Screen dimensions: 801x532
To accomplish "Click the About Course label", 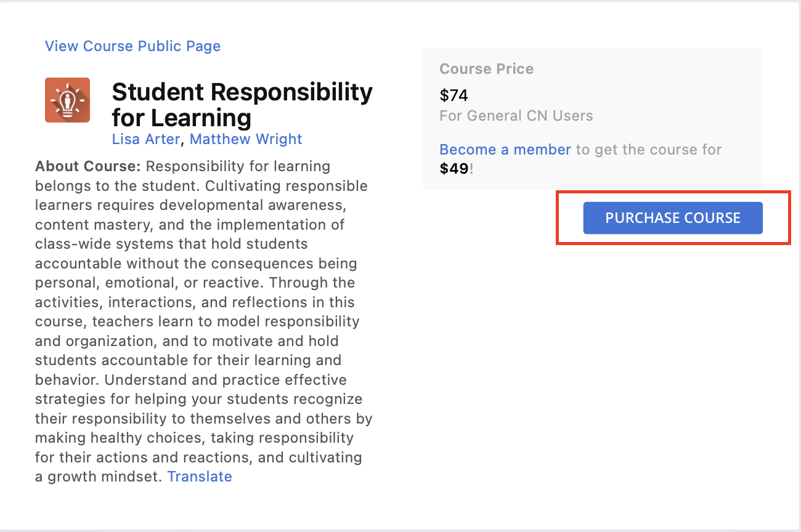I will point(88,166).
